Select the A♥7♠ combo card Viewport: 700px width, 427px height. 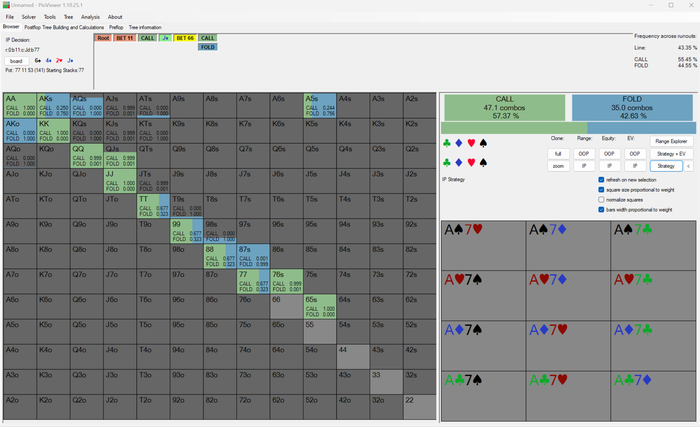483,295
